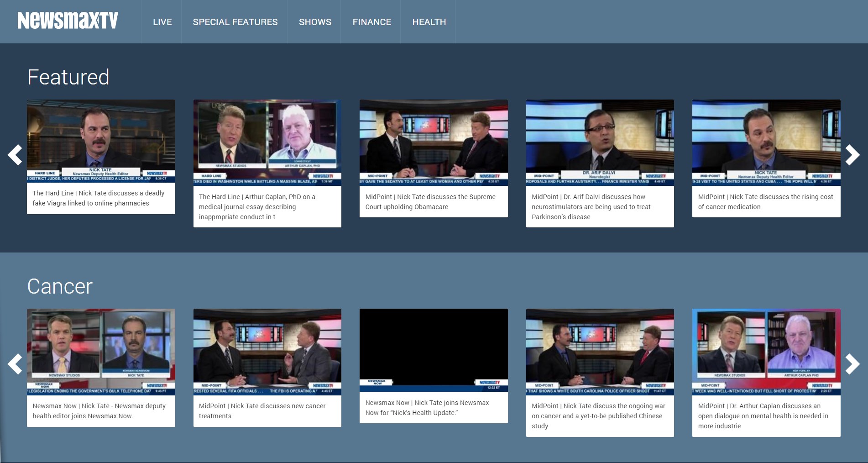Play the fake Viagra Hard Line video thumbnail
868x463 pixels.
tap(101, 141)
